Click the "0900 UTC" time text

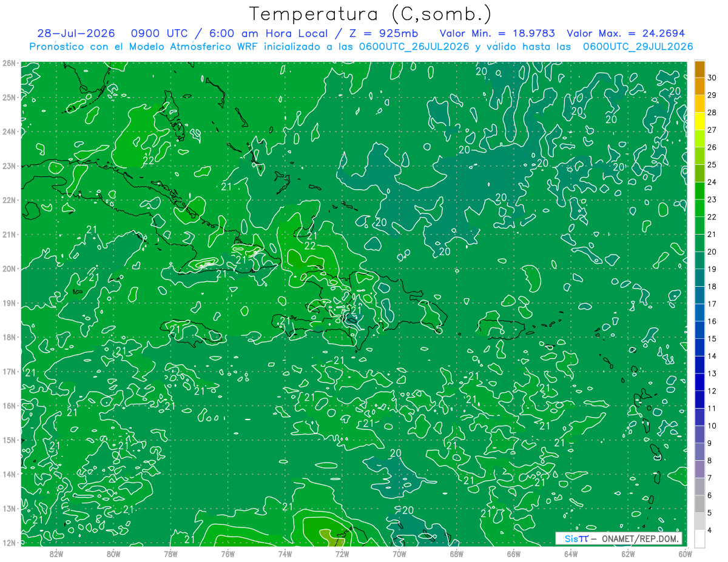pos(160,34)
